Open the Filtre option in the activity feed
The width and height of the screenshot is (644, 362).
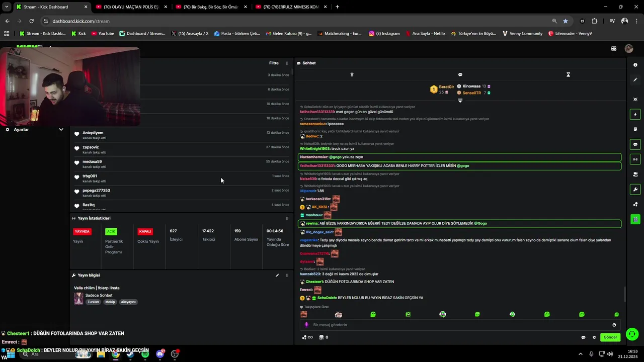click(274, 63)
